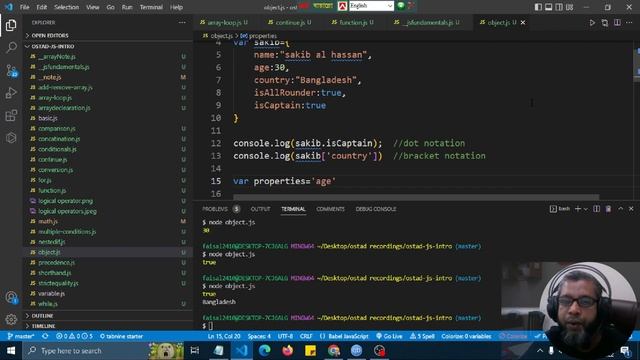Open the Explorer view in activity bar
This screenshot has width=640, height=360.
(11, 25)
